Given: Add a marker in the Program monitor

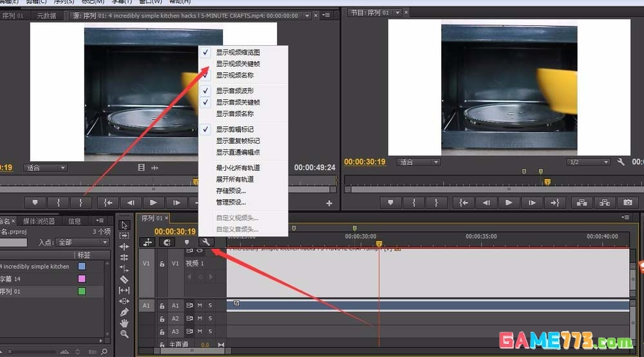Looking at the screenshot, I should pyautogui.click(x=391, y=202).
